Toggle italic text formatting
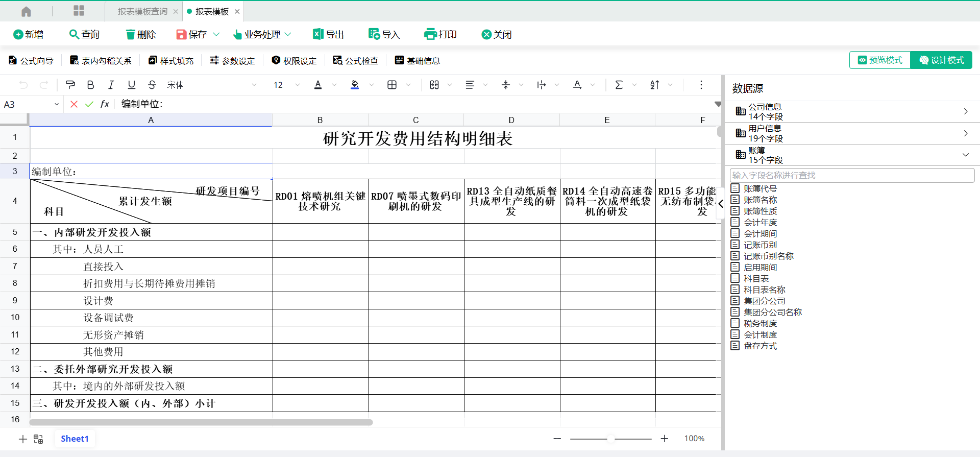Viewport: 980px width, 457px height. [x=111, y=85]
